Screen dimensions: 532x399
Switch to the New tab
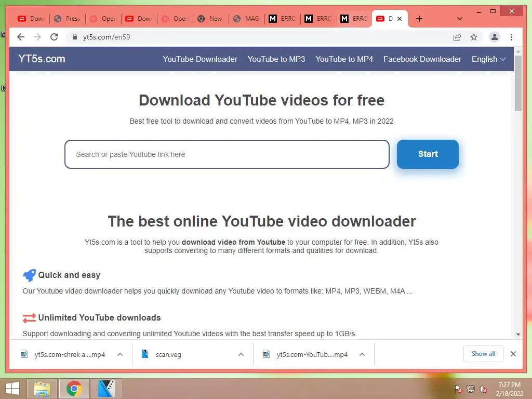click(x=210, y=19)
